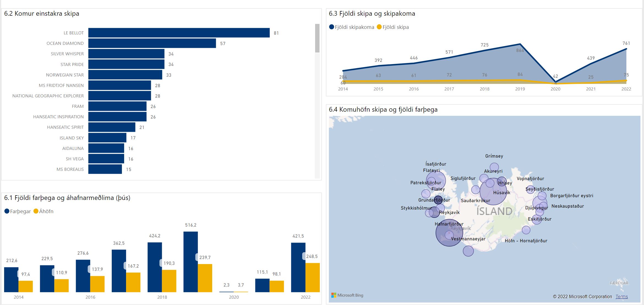Click the yellow crew bar for 2014
Image resolution: width=644 pixels, height=305 pixels.
(x=26, y=286)
